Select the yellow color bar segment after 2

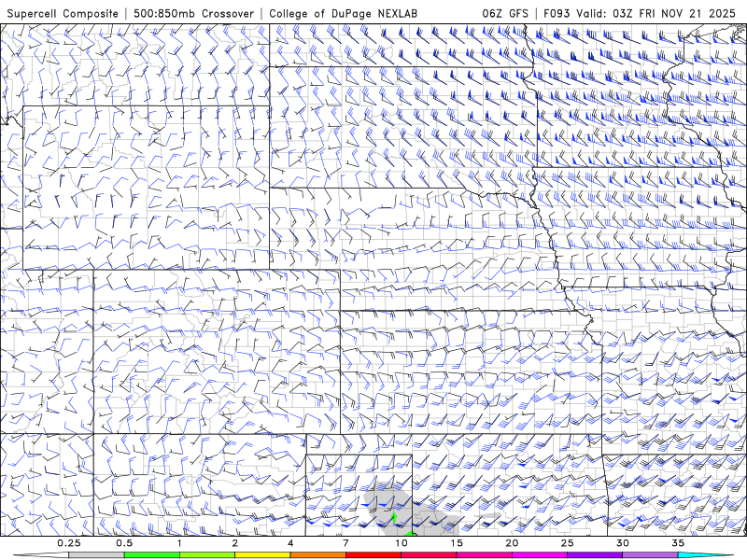coord(262,555)
